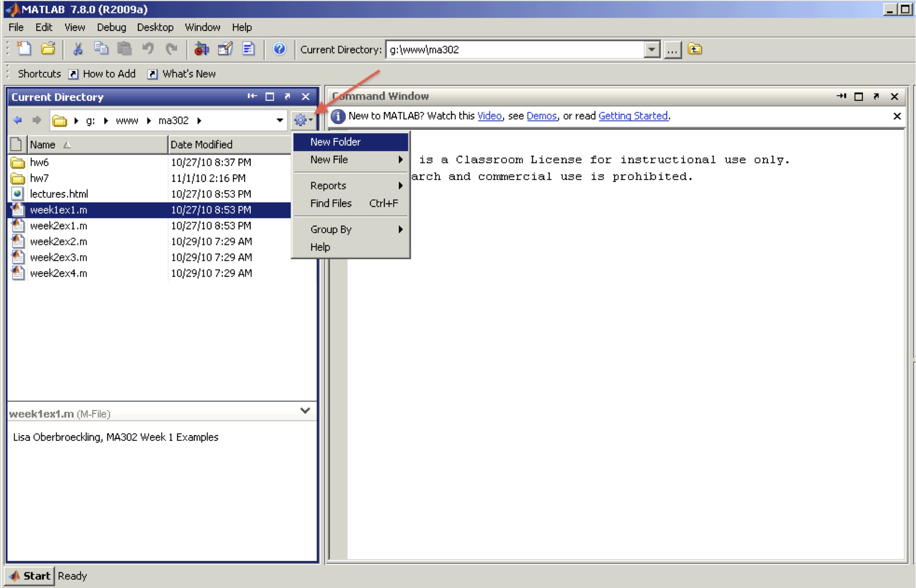Open the Edit menu
This screenshot has width=916, height=588.
[44, 27]
